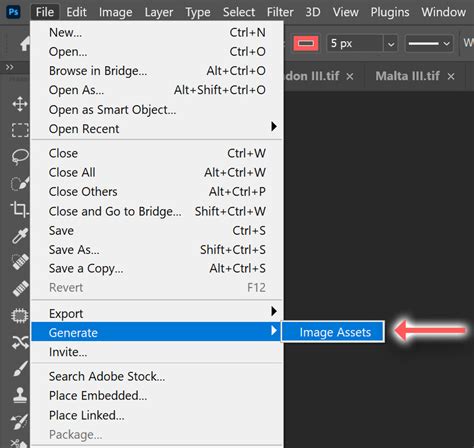Click the red stroke color swatch
474x448 pixels.
tap(306, 43)
